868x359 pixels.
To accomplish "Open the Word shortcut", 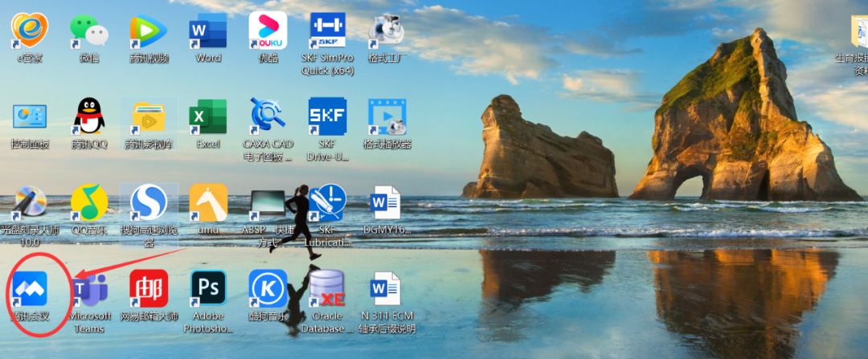I will click(208, 31).
